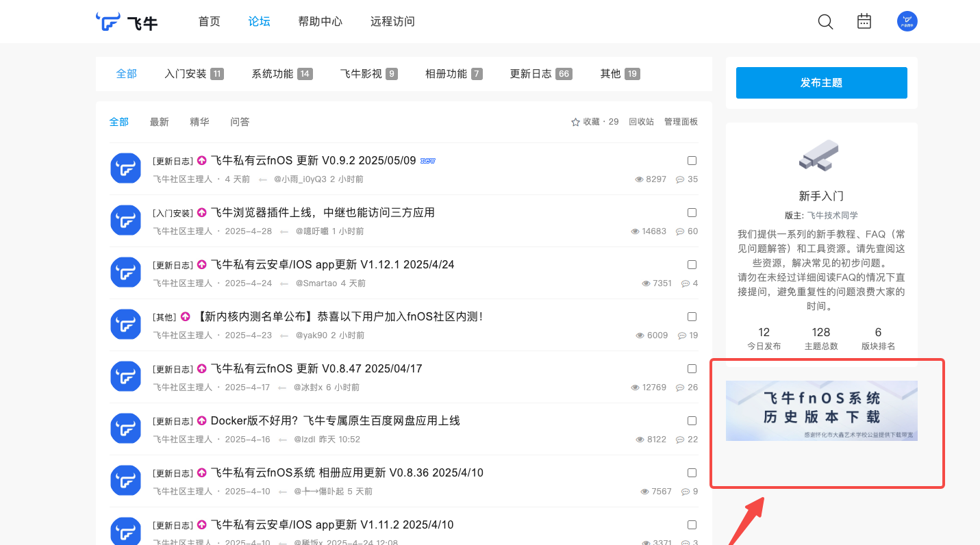Select the 飞牛影视 category tab
The image size is (980, 545).
[368, 74]
